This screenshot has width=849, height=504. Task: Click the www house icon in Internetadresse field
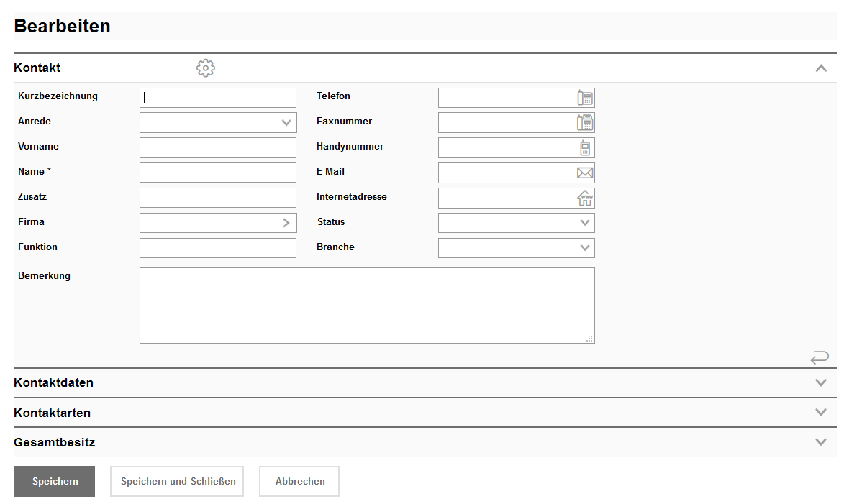pyautogui.click(x=585, y=198)
